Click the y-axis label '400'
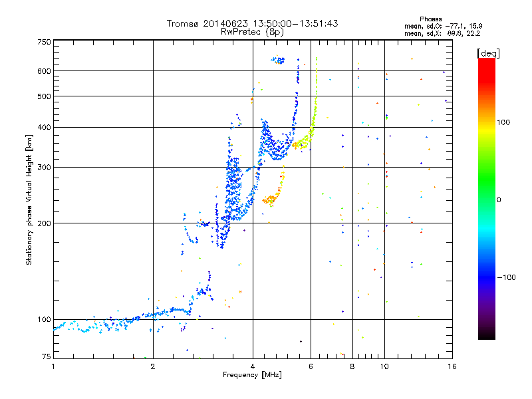 coord(44,128)
